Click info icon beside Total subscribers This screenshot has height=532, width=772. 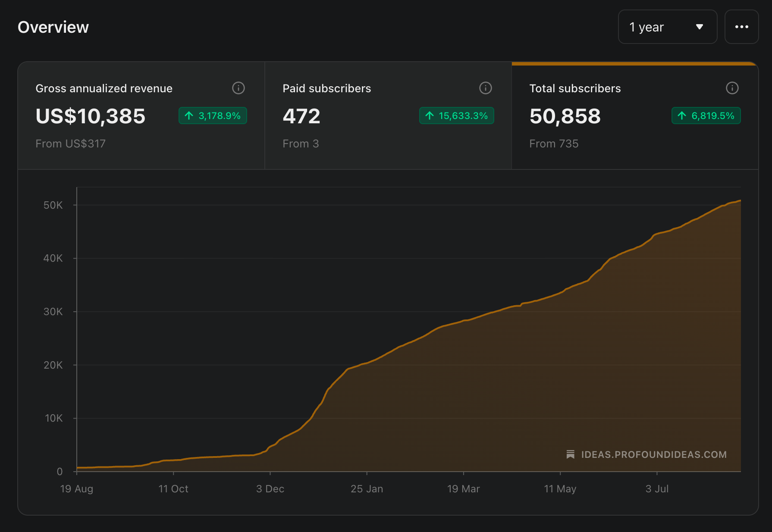pyautogui.click(x=732, y=88)
